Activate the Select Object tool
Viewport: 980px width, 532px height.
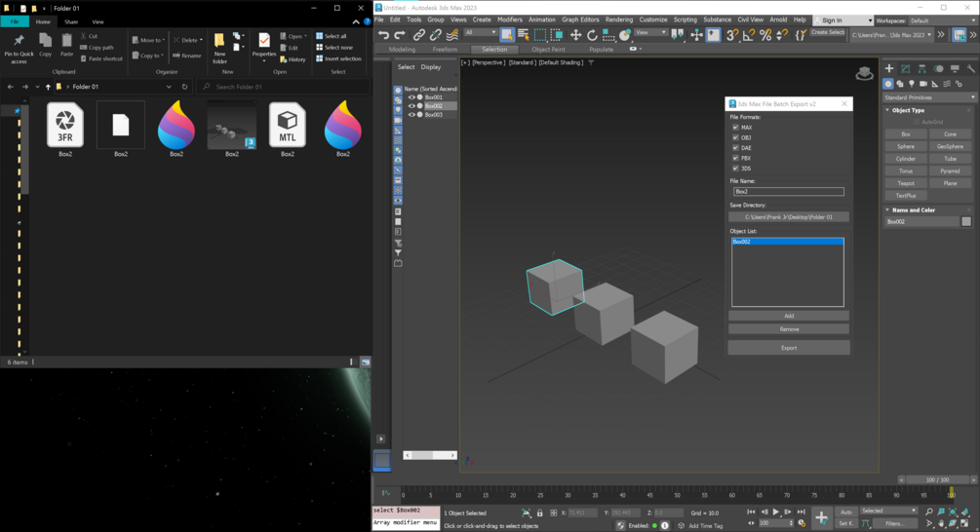(x=507, y=35)
